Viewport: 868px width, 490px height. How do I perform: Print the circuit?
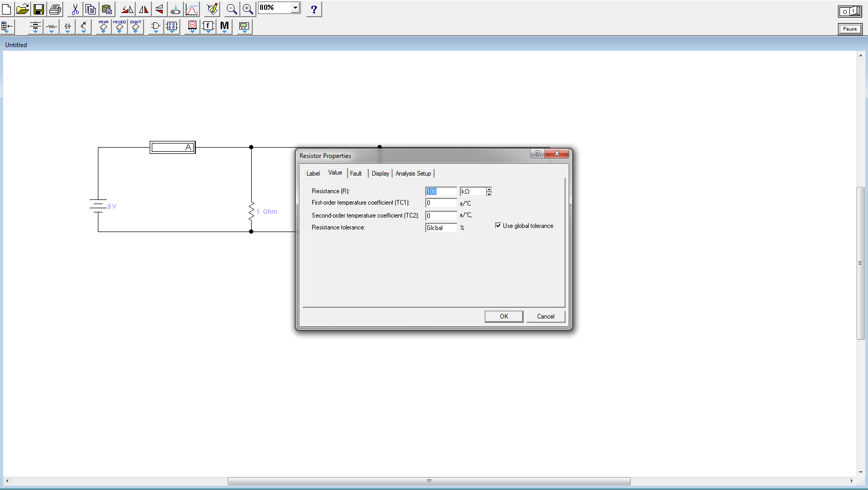(x=55, y=9)
